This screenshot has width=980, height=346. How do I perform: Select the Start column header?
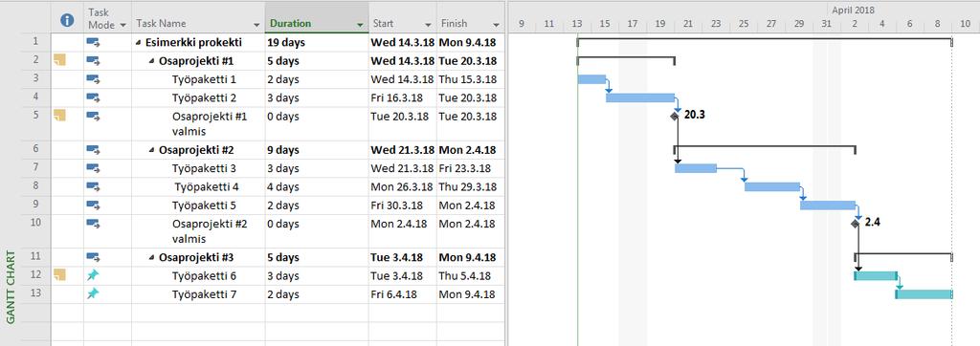403,24
